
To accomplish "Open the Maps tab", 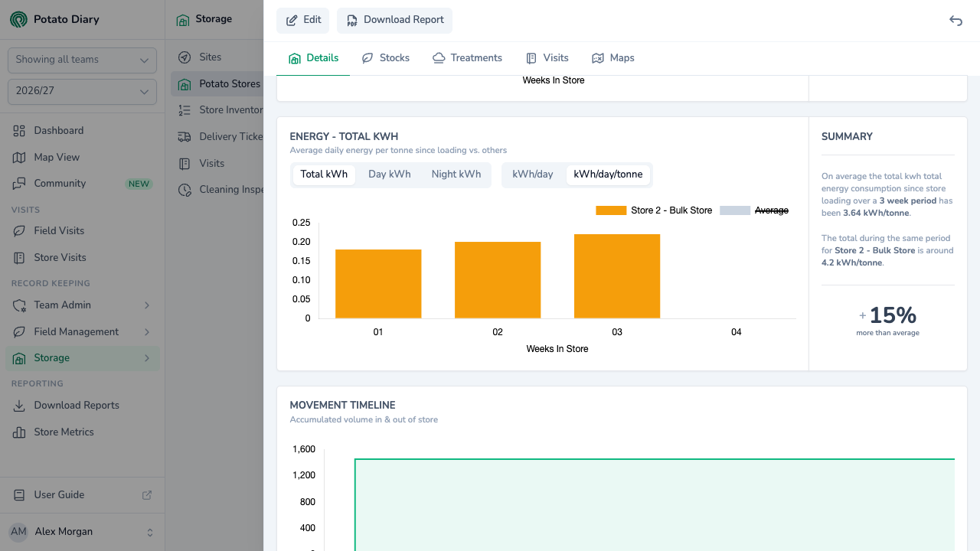I will coord(612,58).
